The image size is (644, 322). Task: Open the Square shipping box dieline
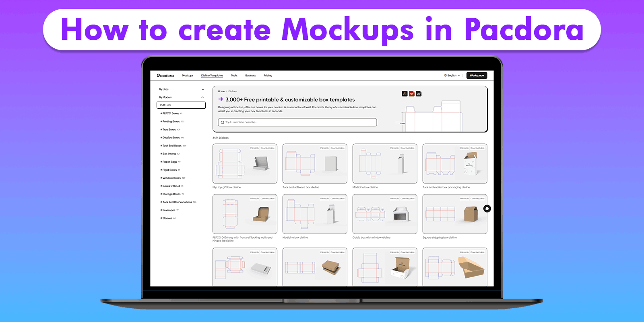pyautogui.click(x=455, y=214)
